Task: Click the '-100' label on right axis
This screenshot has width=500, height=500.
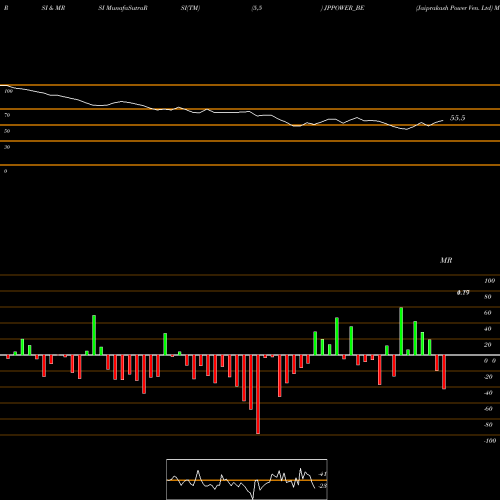Action: 490,441
